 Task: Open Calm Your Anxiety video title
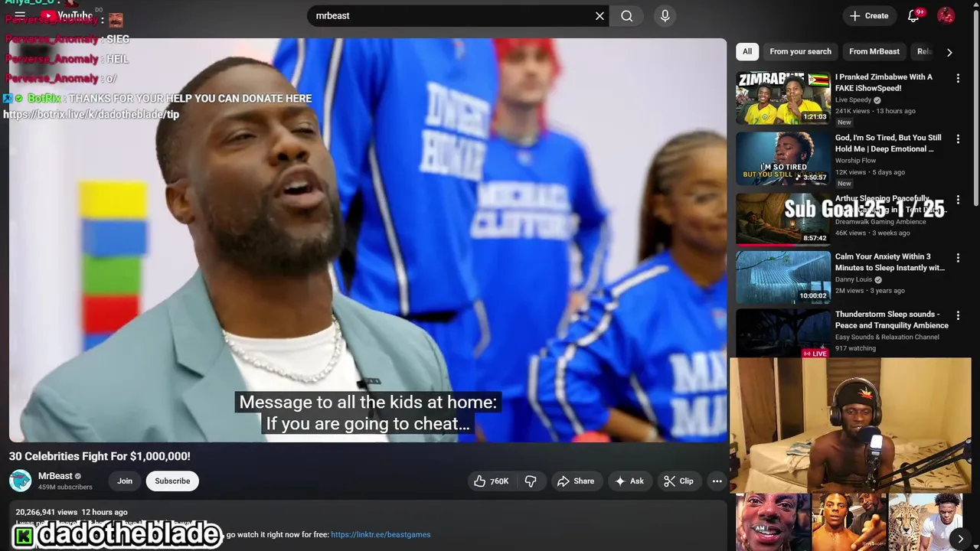coord(890,262)
